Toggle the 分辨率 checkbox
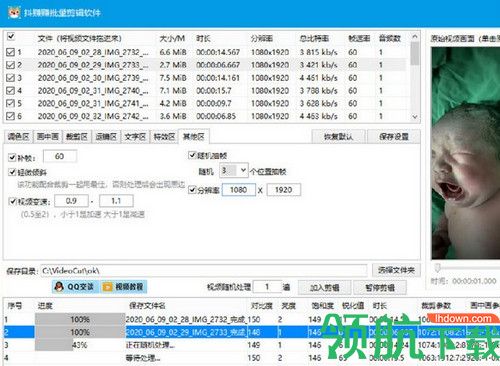This screenshot has width=500, height=366. (x=192, y=190)
